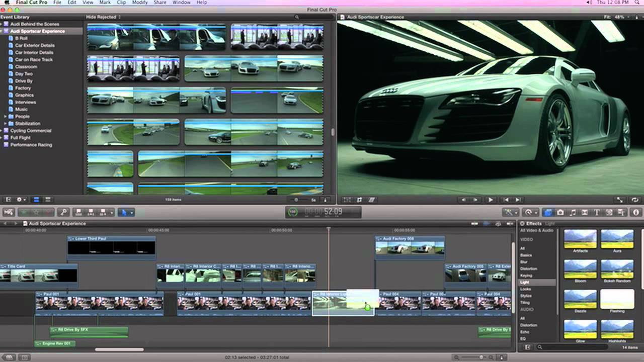Select the Keying effects category
Screen dimensions: 644x362
[x=525, y=276]
